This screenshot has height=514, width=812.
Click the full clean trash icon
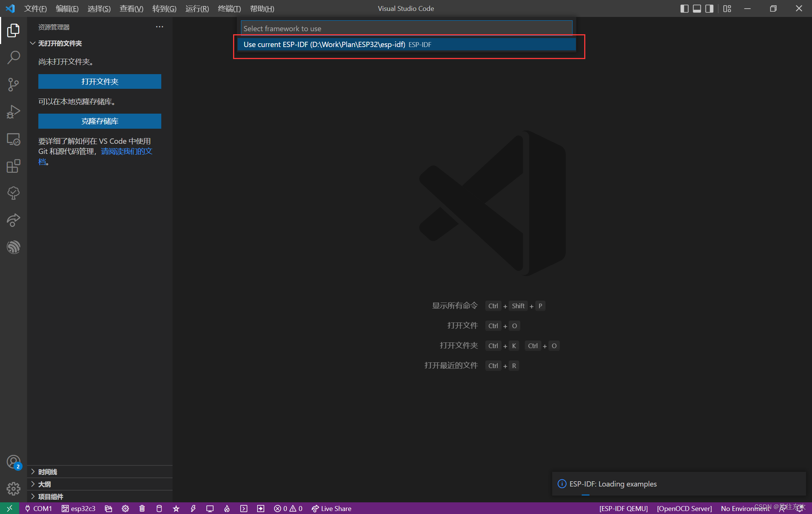[x=142, y=508]
